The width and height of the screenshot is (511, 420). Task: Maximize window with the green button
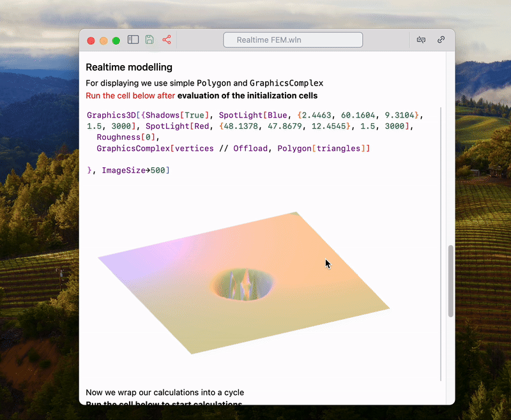(x=116, y=41)
